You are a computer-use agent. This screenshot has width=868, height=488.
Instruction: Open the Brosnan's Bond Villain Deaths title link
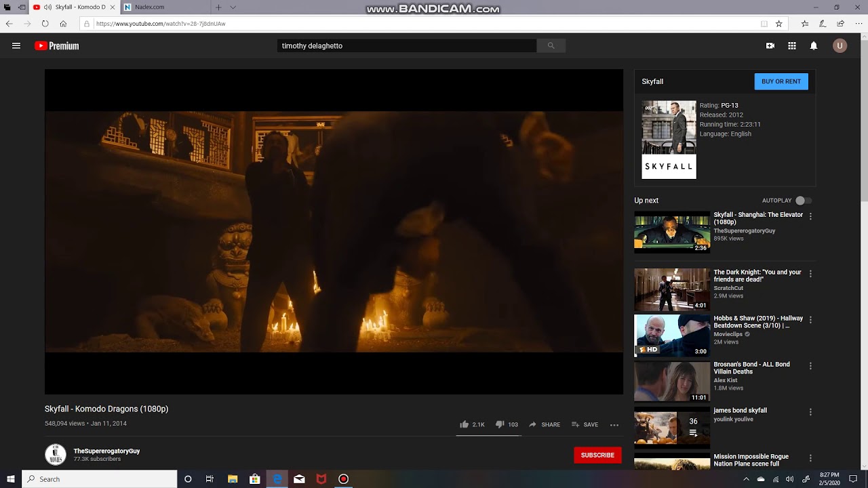[751, 368]
